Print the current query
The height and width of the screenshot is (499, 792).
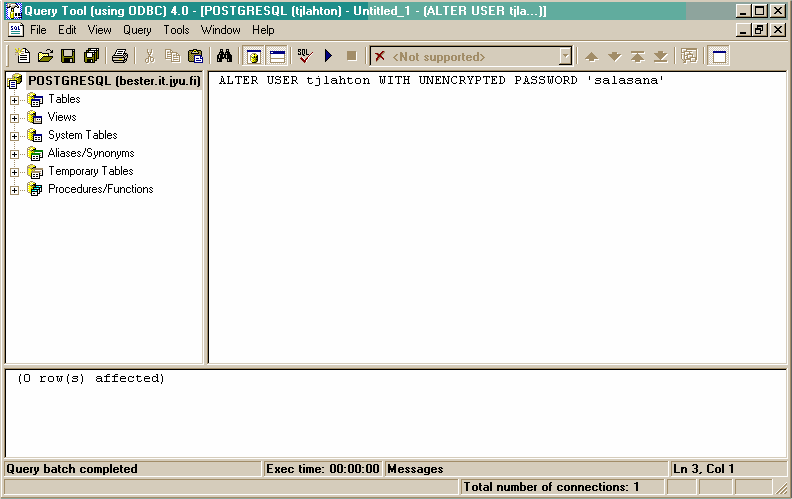tap(120, 56)
